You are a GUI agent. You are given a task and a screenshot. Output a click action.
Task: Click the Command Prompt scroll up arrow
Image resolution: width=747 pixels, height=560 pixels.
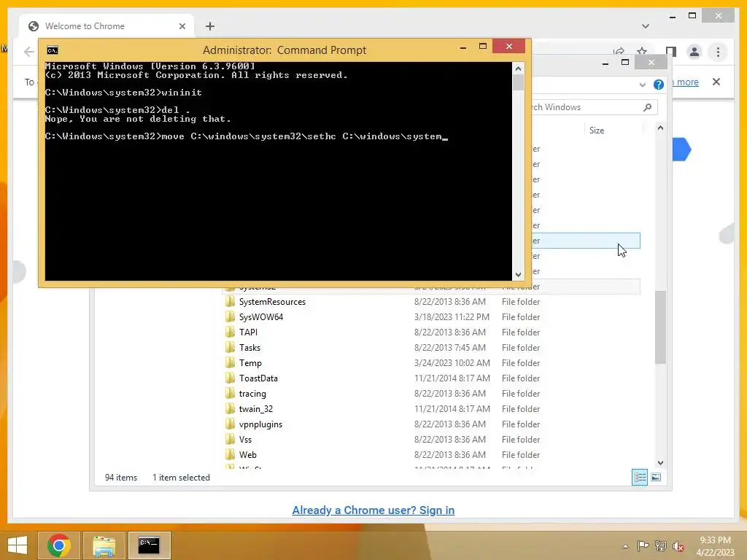coord(519,69)
